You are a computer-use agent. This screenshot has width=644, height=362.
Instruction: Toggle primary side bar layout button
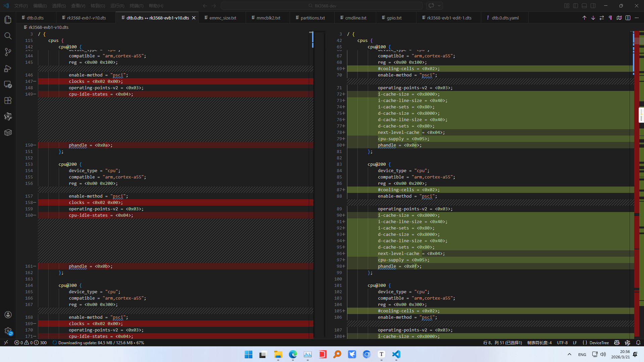pyautogui.click(x=576, y=6)
